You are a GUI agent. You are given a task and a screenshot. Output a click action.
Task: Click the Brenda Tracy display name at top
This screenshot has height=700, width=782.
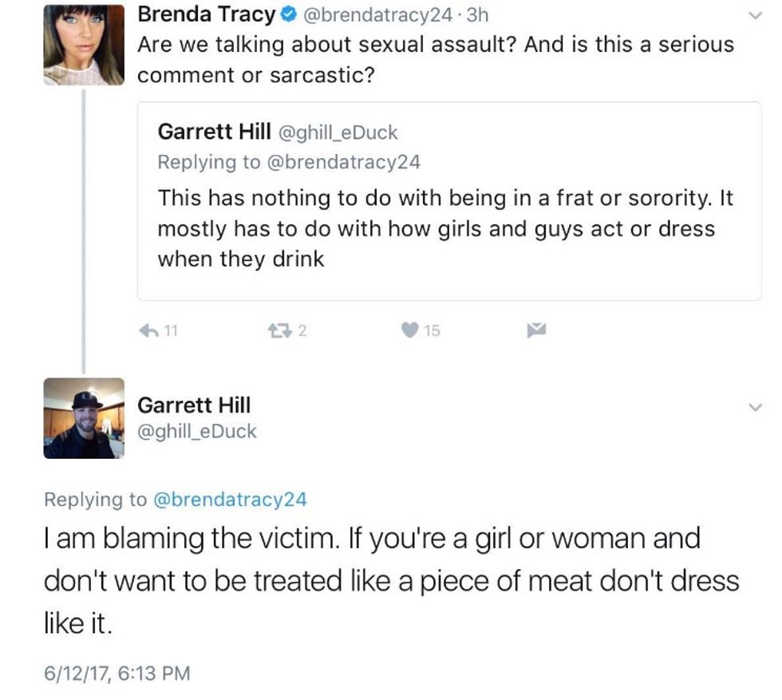click(207, 14)
